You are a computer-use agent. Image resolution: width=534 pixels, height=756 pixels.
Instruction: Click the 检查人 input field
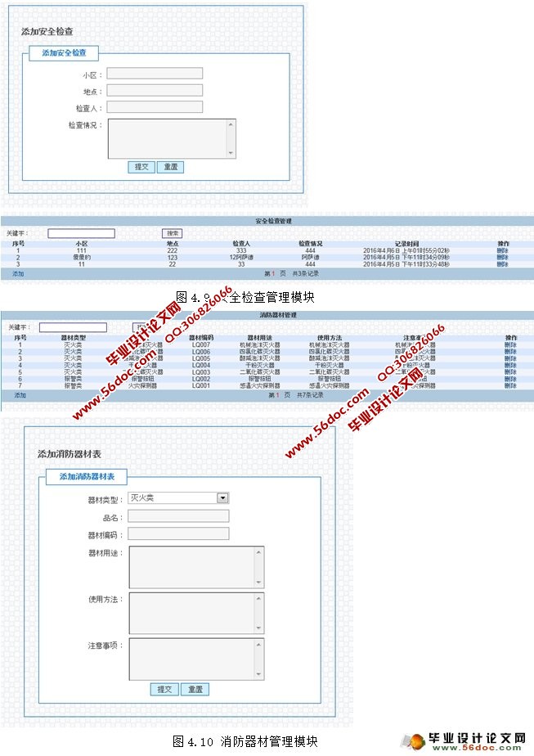click(x=155, y=107)
